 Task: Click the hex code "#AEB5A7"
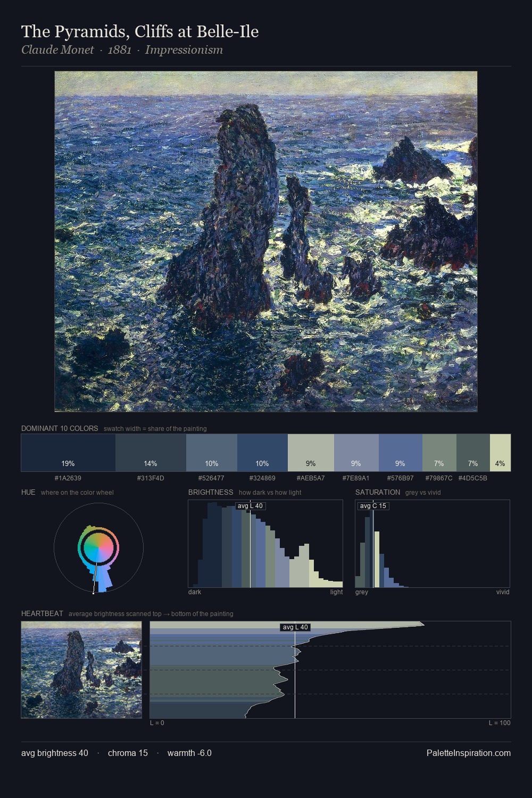[x=311, y=478]
